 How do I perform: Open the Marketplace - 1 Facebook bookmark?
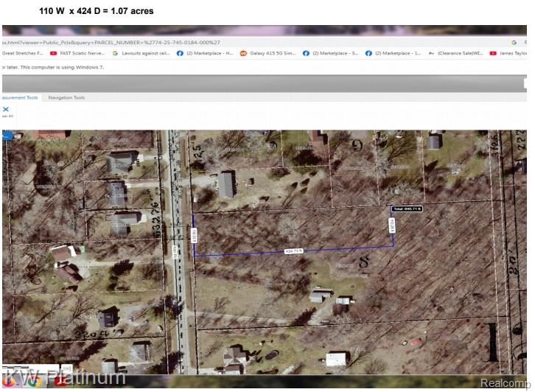pos(393,53)
